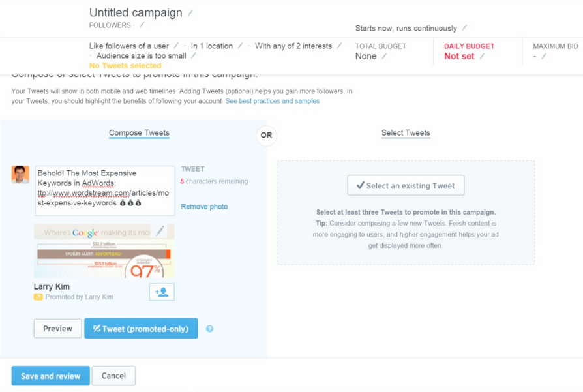
Task: Click the follow icon button near Larry Kim
Action: [162, 292]
